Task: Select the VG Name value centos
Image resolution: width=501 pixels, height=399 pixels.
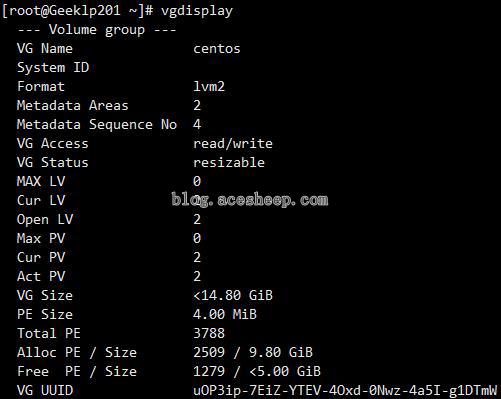Action: point(217,49)
